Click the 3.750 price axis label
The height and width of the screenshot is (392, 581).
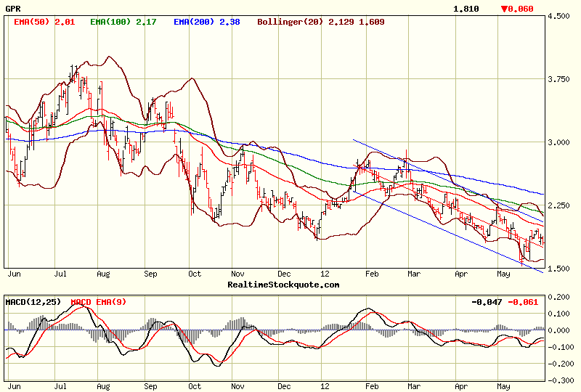click(558, 79)
